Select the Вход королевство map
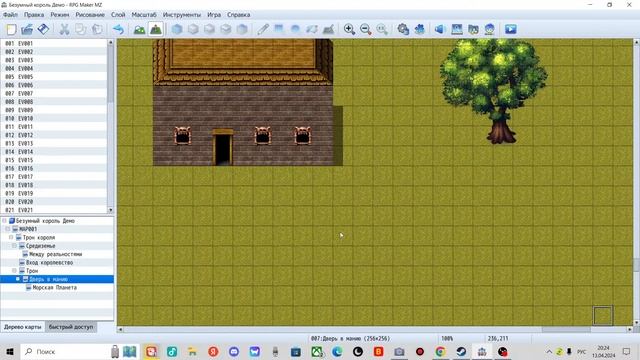Screen dimensions: 640x360 [49, 262]
